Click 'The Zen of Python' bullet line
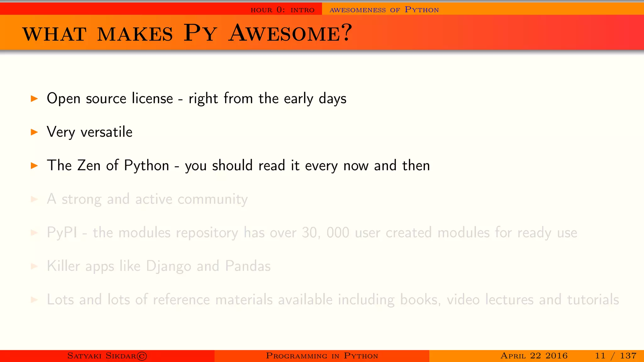The height and width of the screenshot is (362, 644). point(238,165)
